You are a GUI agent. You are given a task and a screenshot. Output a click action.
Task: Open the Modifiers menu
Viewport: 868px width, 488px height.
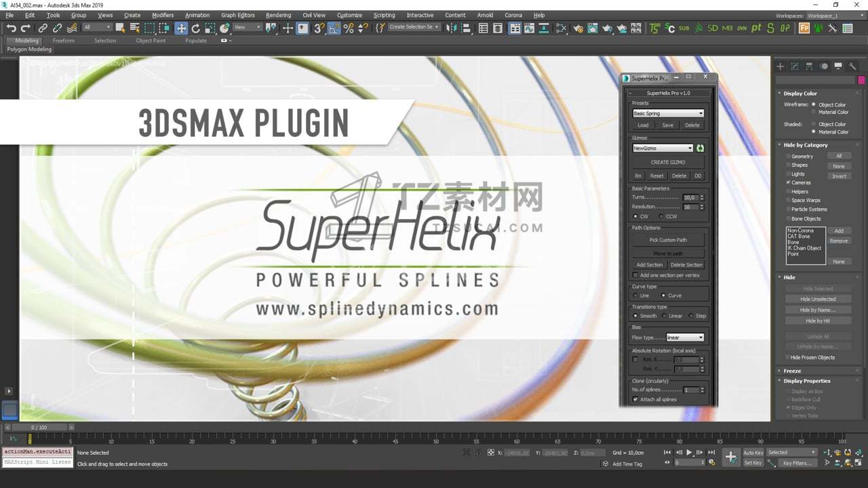163,15
